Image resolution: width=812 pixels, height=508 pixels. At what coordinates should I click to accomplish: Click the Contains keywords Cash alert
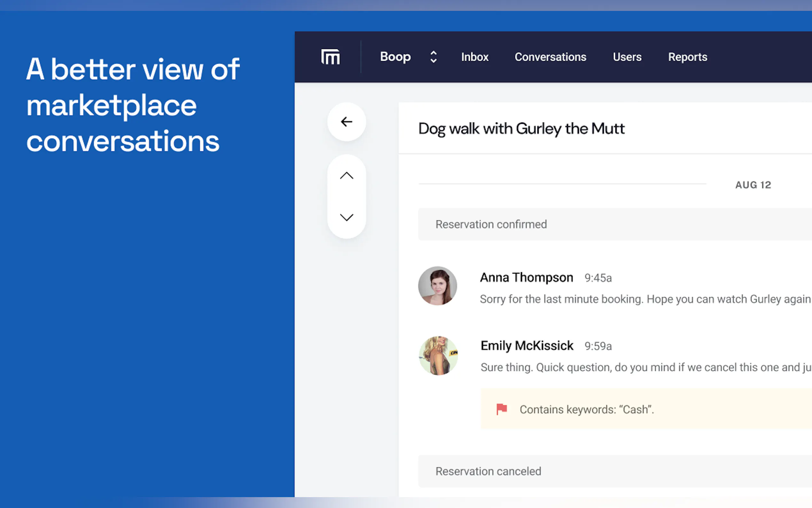tap(586, 409)
